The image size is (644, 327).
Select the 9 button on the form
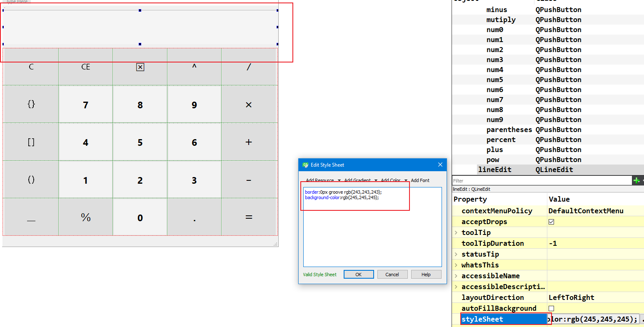click(194, 105)
